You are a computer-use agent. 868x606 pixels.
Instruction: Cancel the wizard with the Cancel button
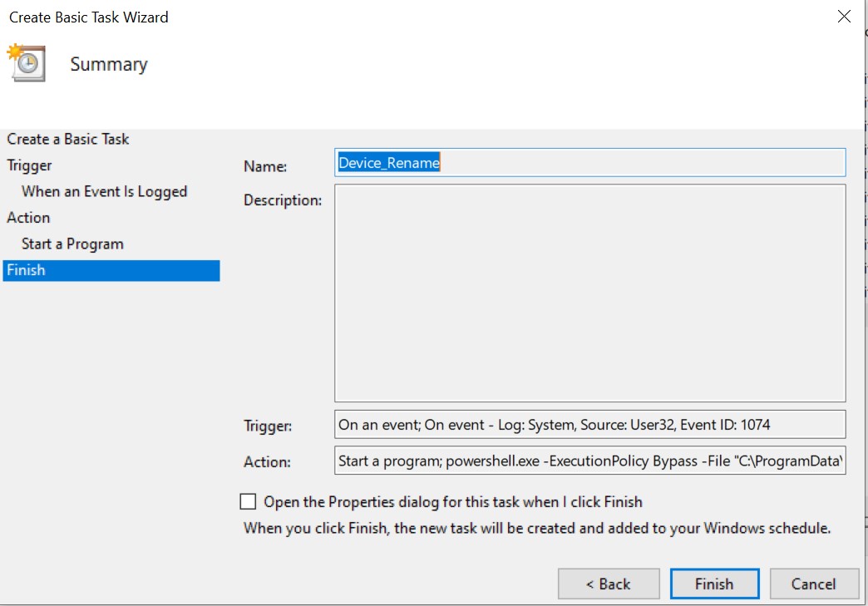813,584
